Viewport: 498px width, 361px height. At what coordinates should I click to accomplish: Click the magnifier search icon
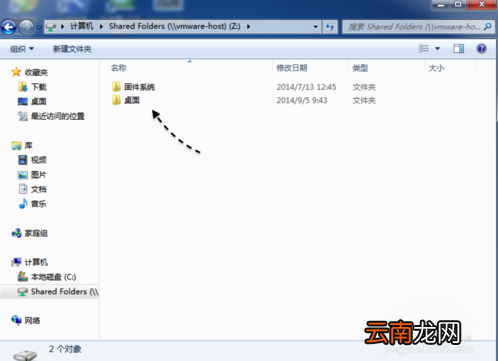(488, 27)
